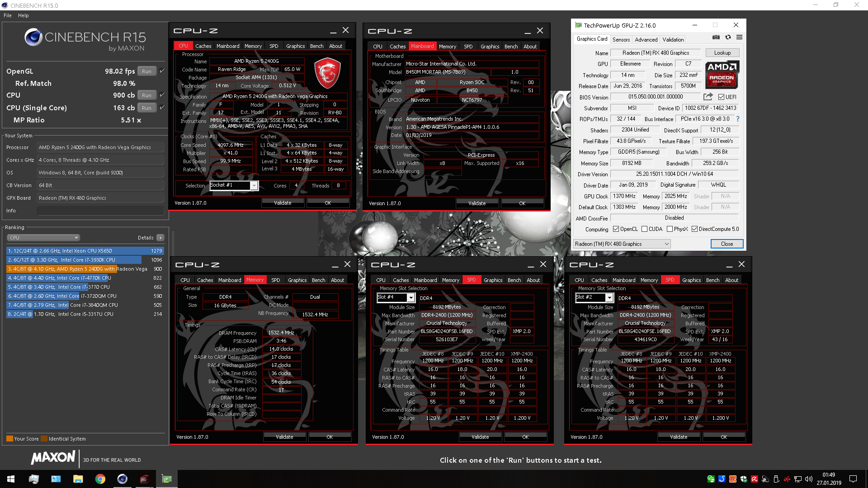Open the Slot #4 memory slot dropdown
This screenshot has width=868, height=488.
click(410, 297)
